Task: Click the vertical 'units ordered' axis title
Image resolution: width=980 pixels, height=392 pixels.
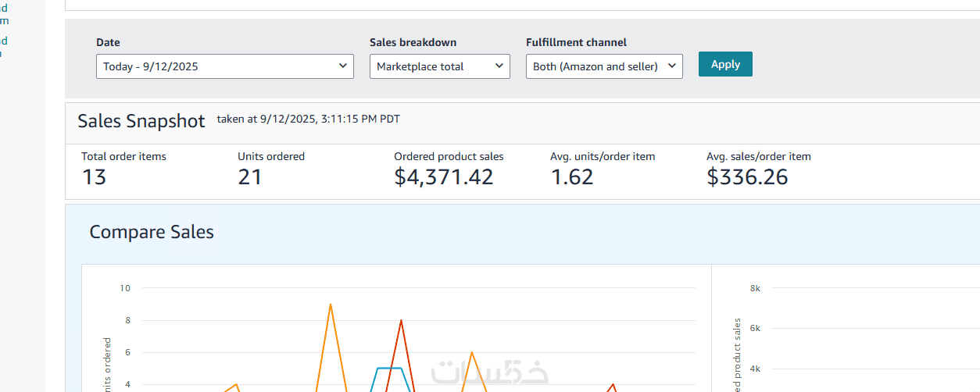Action: 107,364
